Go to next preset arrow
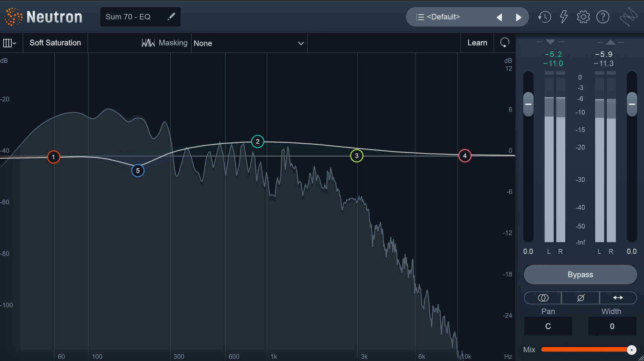 pyautogui.click(x=518, y=17)
